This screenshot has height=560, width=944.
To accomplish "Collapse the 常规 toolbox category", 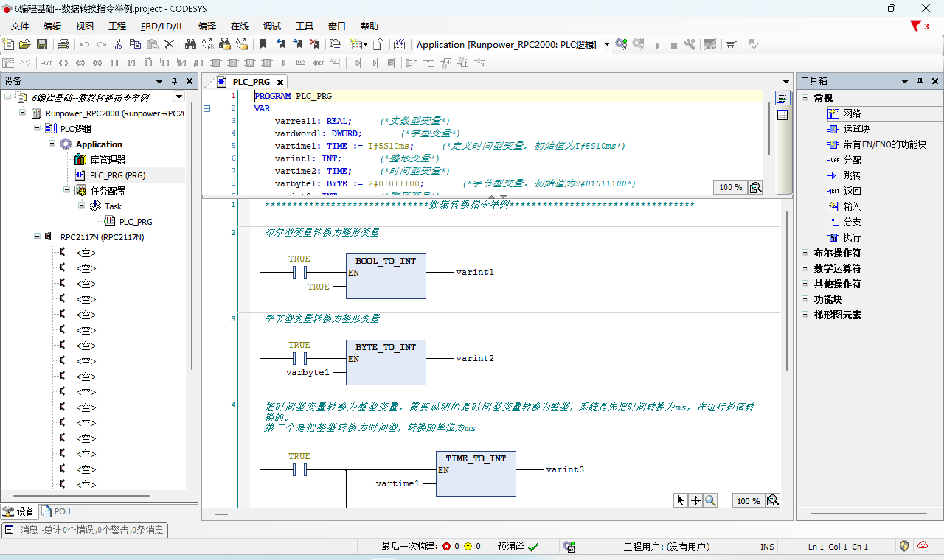I will click(805, 98).
